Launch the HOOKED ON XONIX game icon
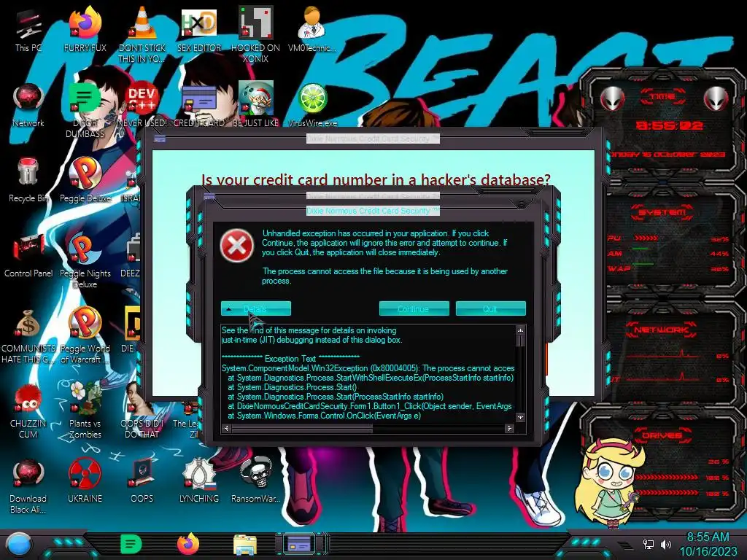747x560 pixels. point(255,36)
